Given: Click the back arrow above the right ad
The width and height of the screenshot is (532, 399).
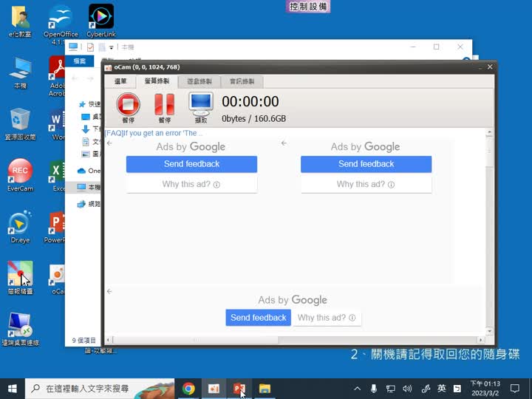Looking at the screenshot, I should (284, 143).
